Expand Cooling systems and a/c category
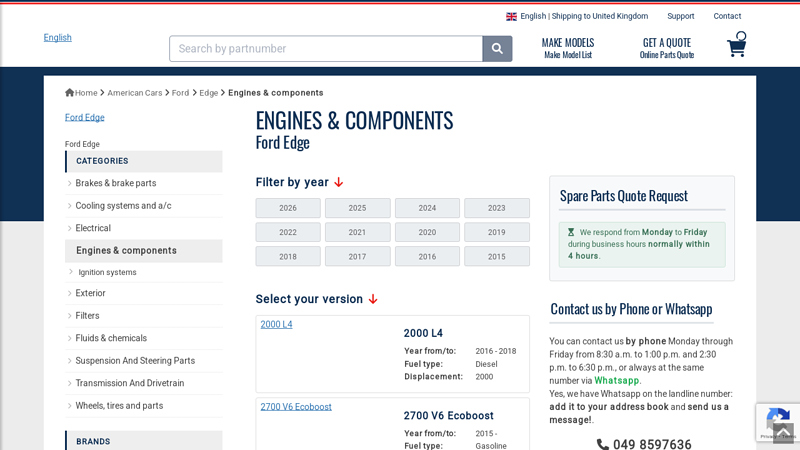 123,206
